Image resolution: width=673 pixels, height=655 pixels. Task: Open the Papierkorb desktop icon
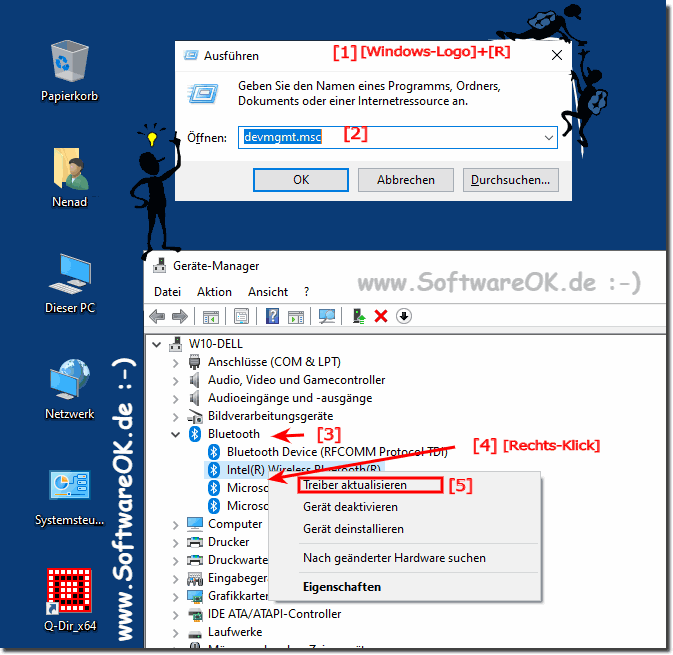click(69, 61)
